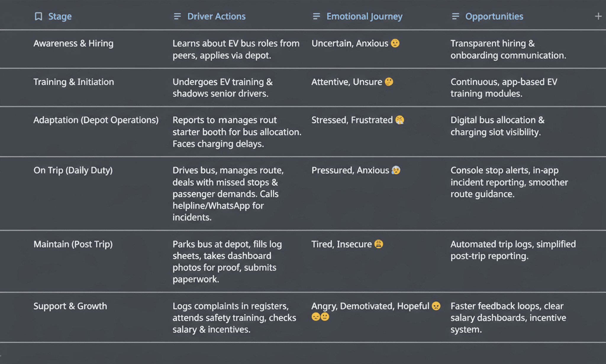Open the Opportunities column header menu
This screenshot has height=364, width=606.
pyautogui.click(x=494, y=16)
